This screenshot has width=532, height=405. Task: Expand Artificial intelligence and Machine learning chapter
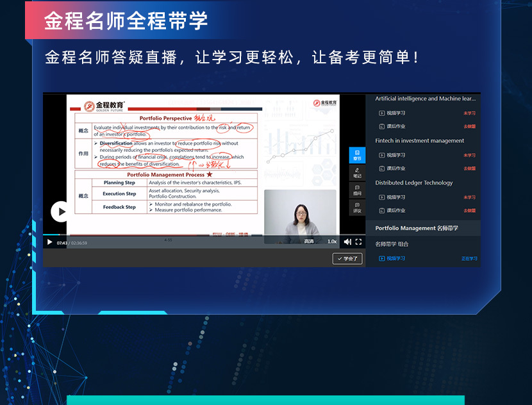[x=425, y=99]
